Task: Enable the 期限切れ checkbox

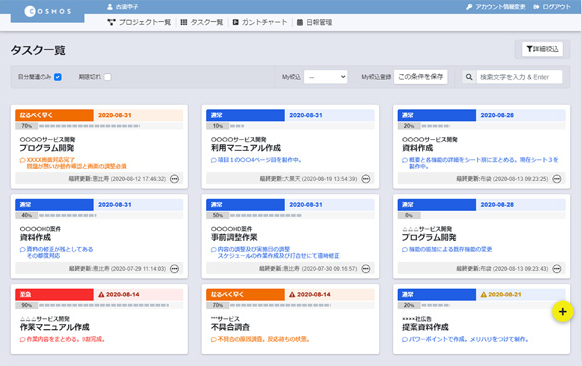Action: 108,77
